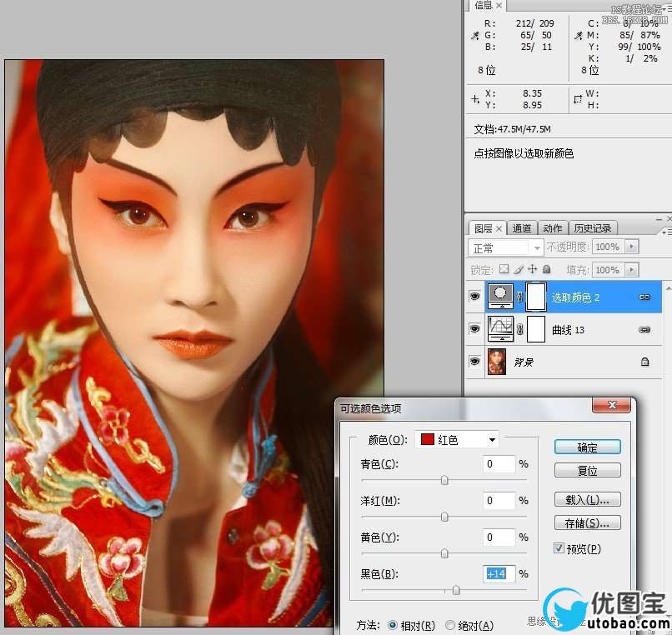Select the 曲线 13 layer mask thumbnail
The width and height of the screenshot is (672, 635).
point(536,328)
